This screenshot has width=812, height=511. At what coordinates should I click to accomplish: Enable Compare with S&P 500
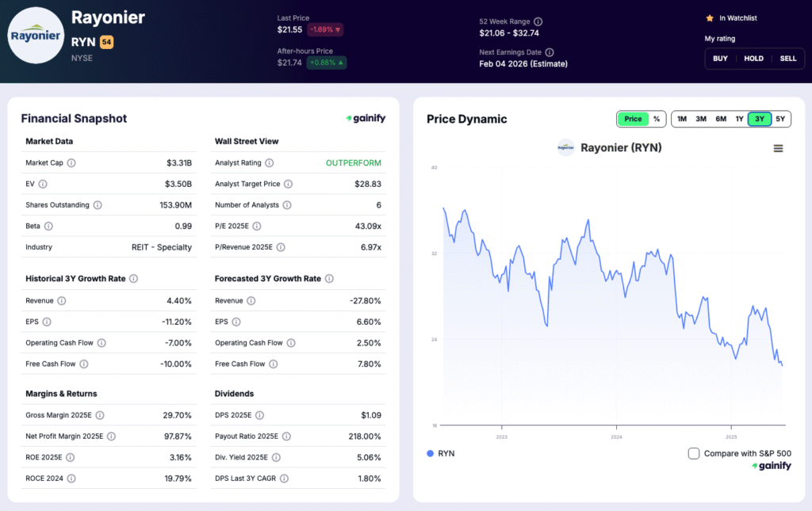(694, 453)
